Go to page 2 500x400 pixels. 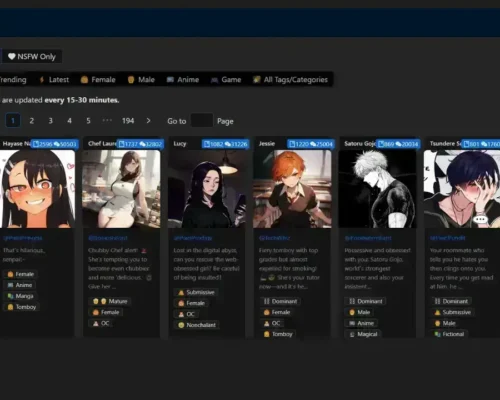tap(32, 121)
